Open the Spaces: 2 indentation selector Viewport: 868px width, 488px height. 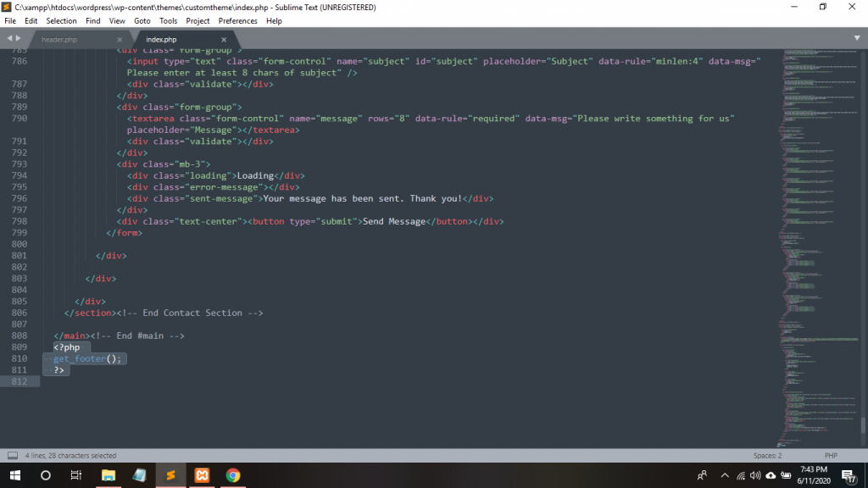click(767, 456)
